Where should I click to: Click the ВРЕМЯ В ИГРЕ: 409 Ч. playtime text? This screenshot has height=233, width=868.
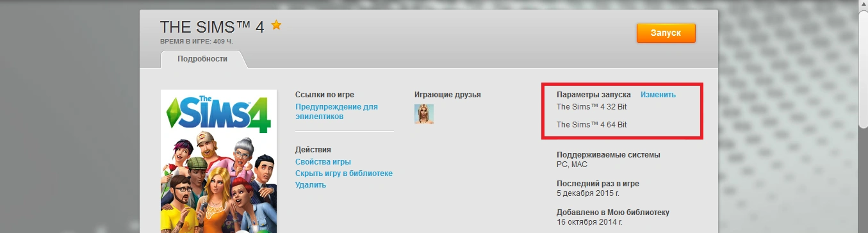[x=197, y=42]
